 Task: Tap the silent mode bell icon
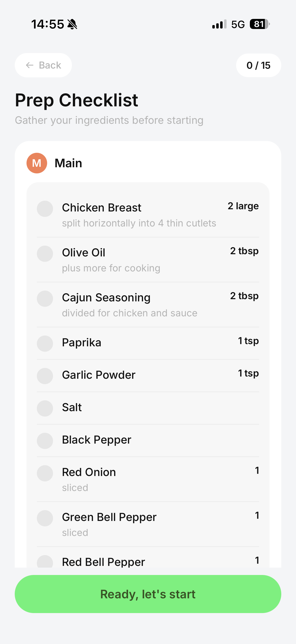[72, 24]
